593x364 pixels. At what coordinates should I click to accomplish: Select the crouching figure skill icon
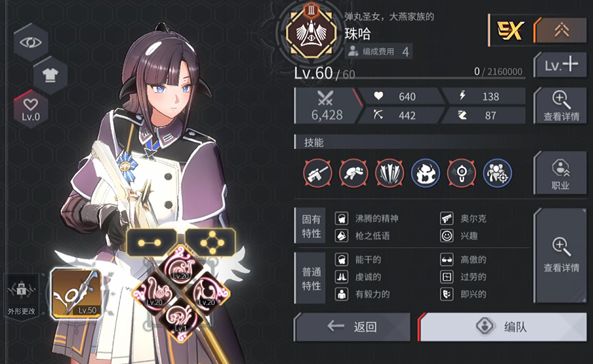354,173
